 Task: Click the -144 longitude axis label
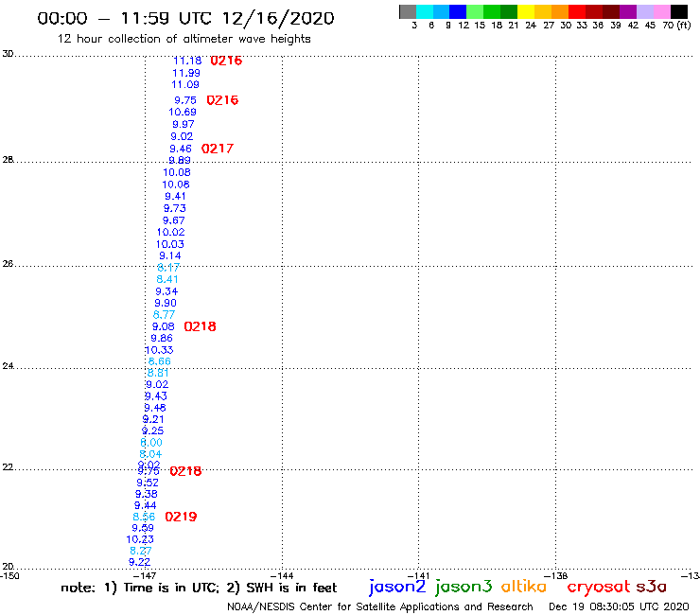[x=282, y=576]
